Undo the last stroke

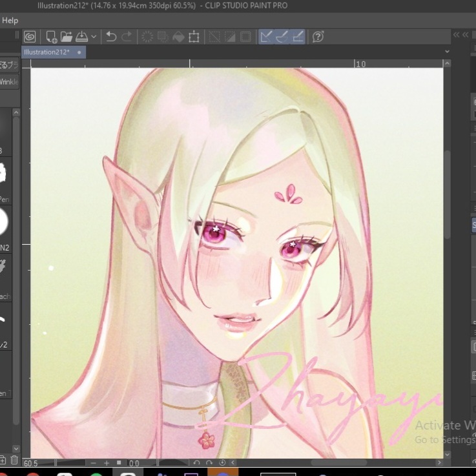111,37
